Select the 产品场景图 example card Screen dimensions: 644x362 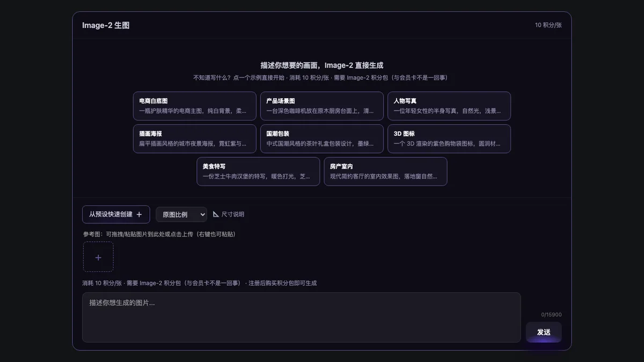pos(322,106)
